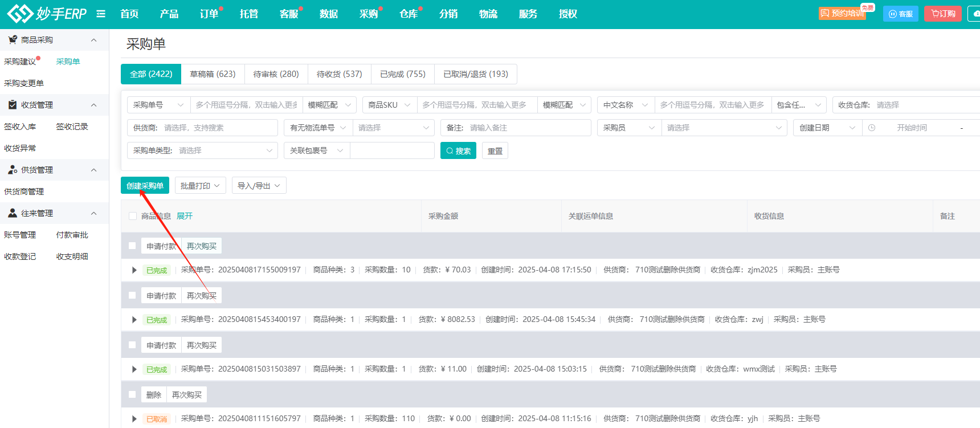Open 采购建议 in the sidebar
Viewport: 980px width, 428px height.
[20, 62]
